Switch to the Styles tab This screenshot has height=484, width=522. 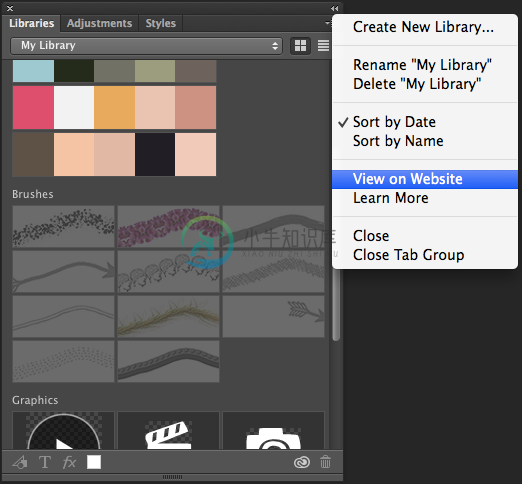(160, 23)
